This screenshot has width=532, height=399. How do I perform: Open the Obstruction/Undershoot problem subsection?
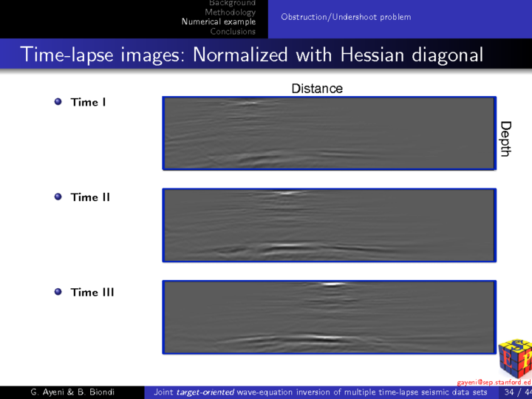tap(346, 17)
